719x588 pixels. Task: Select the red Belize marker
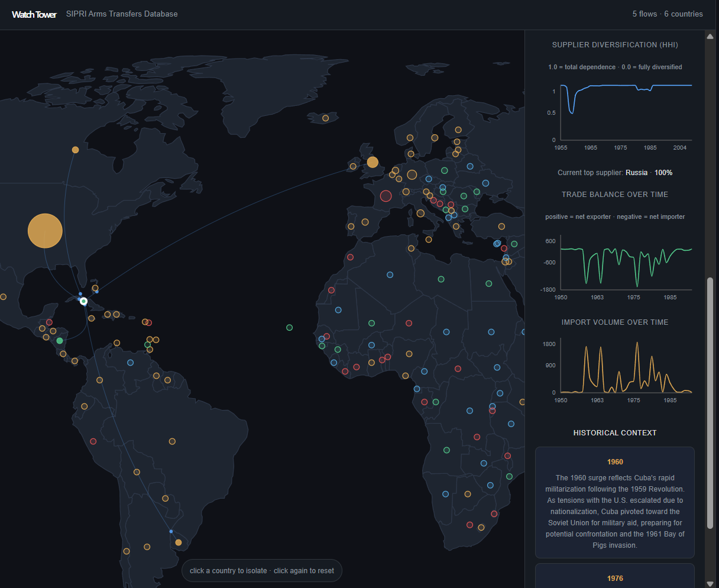point(50,323)
